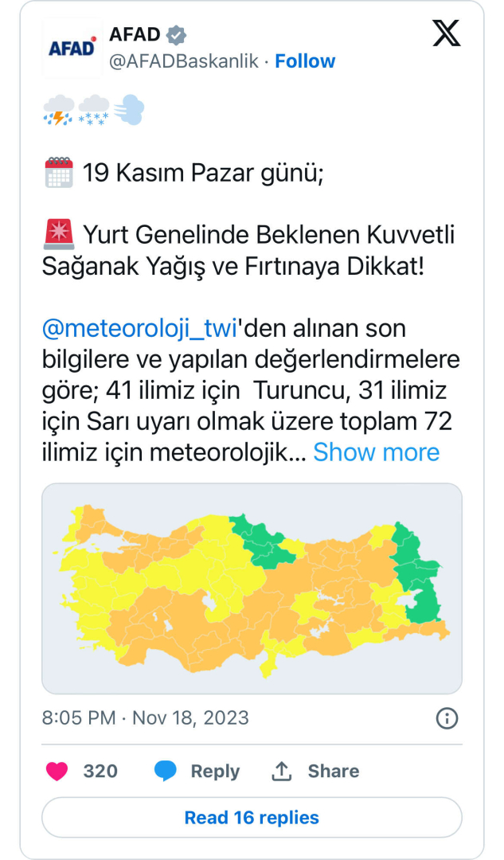504x860 pixels.
Task: Click the 8:05 PM · Nov 18, 2023 timestamp
Action: tap(145, 717)
